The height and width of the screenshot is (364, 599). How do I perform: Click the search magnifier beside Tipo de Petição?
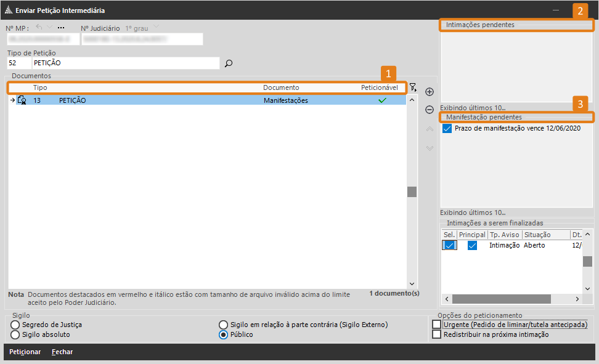(x=229, y=63)
